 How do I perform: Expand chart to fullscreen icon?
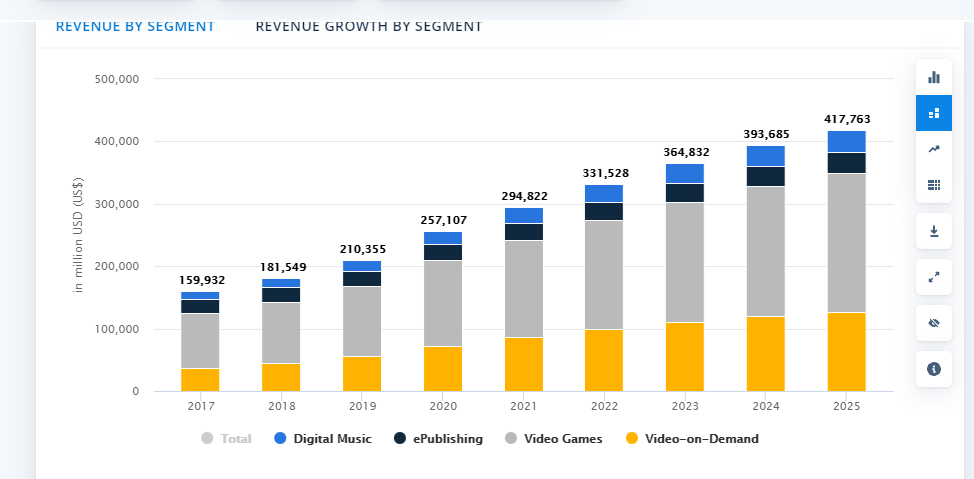(x=934, y=277)
